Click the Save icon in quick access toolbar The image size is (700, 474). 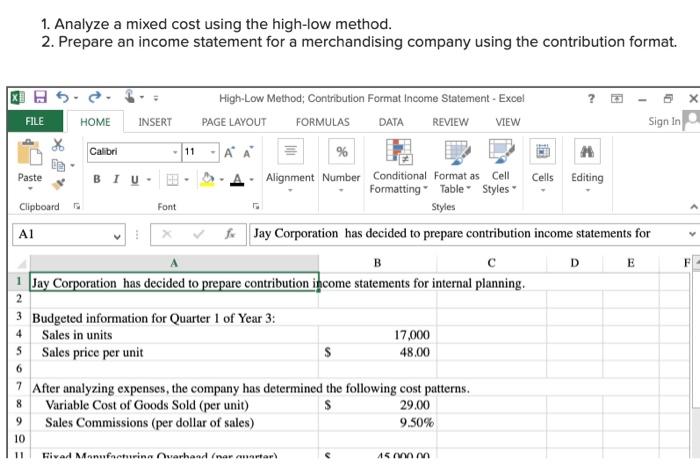[x=41, y=97]
